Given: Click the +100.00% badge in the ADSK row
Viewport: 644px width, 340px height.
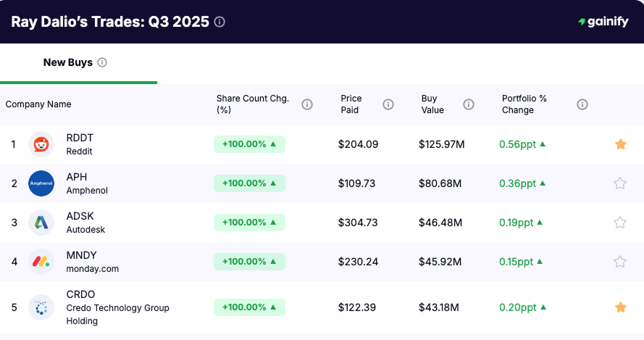Looking at the screenshot, I should click(249, 223).
